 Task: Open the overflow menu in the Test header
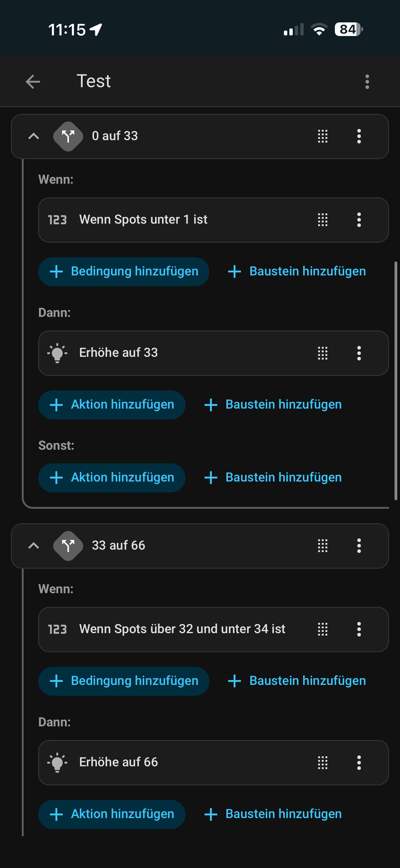[x=367, y=81]
